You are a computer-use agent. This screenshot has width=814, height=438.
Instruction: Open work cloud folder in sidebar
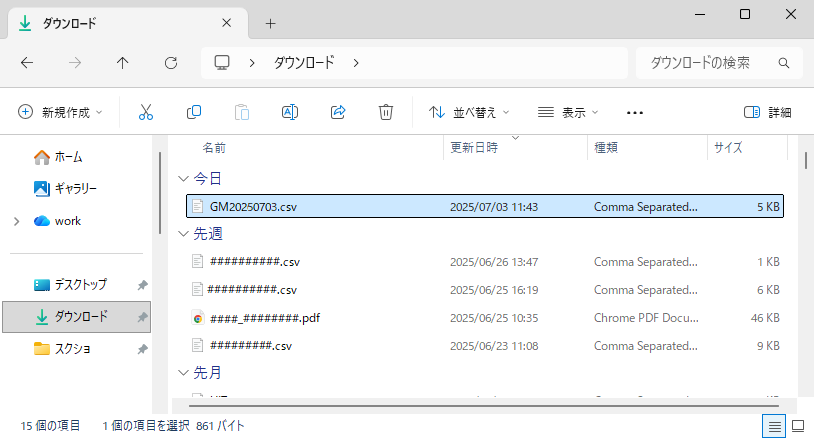click(x=57, y=221)
